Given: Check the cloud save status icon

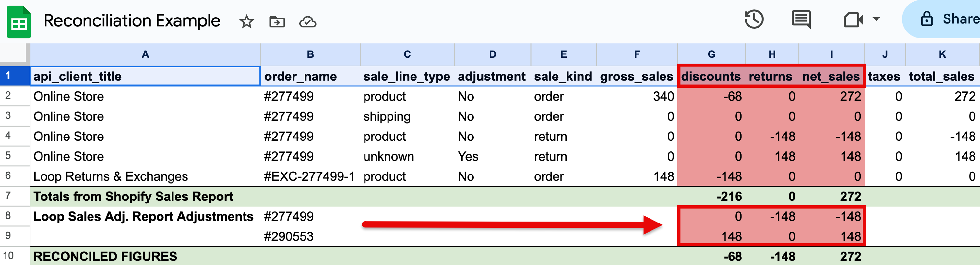Looking at the screenshot, I should (x=308, y=22).
